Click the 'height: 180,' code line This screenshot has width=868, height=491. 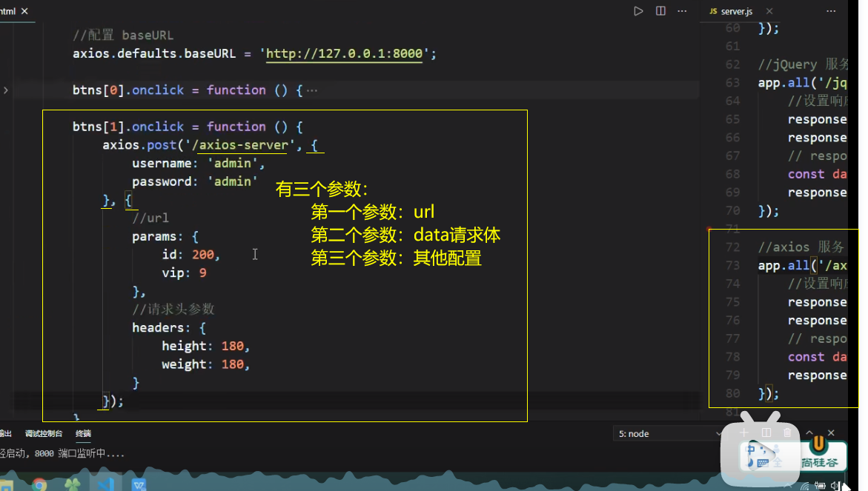click(206, 346)
